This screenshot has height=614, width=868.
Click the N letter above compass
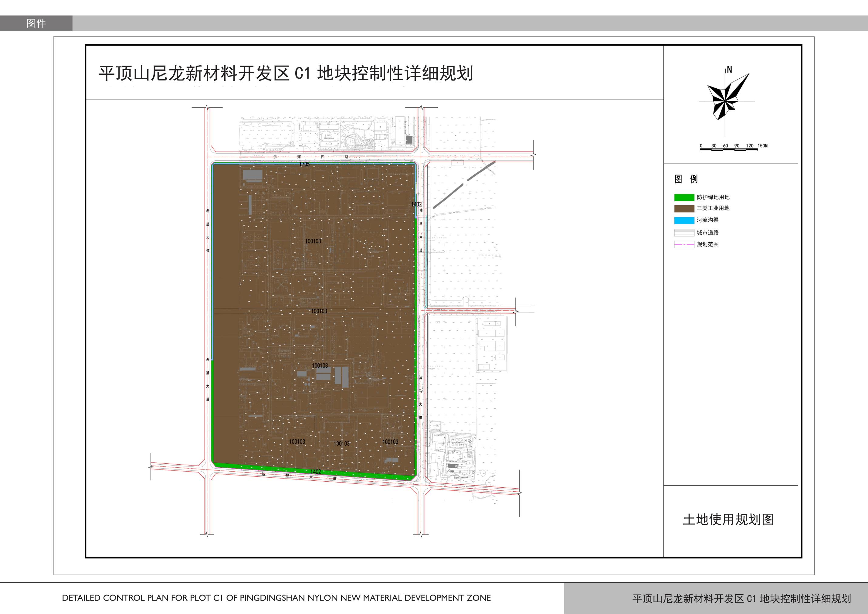coord(730,70)
